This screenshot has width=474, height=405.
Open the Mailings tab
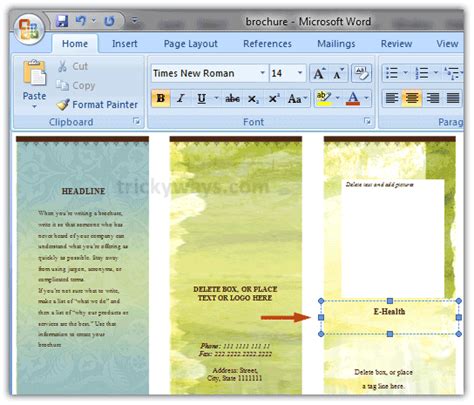click(336, 44)
